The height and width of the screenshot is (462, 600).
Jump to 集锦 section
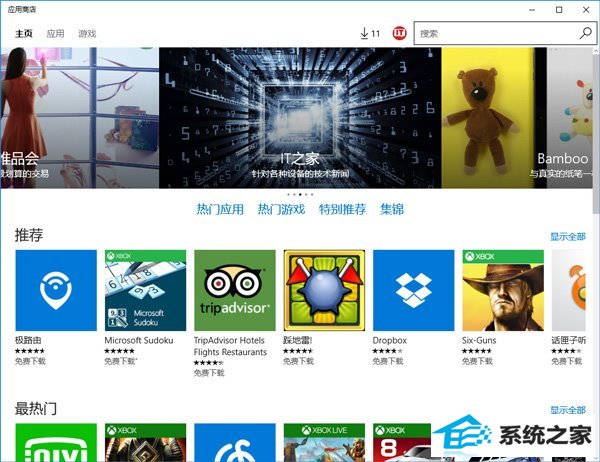coord(392,209)
